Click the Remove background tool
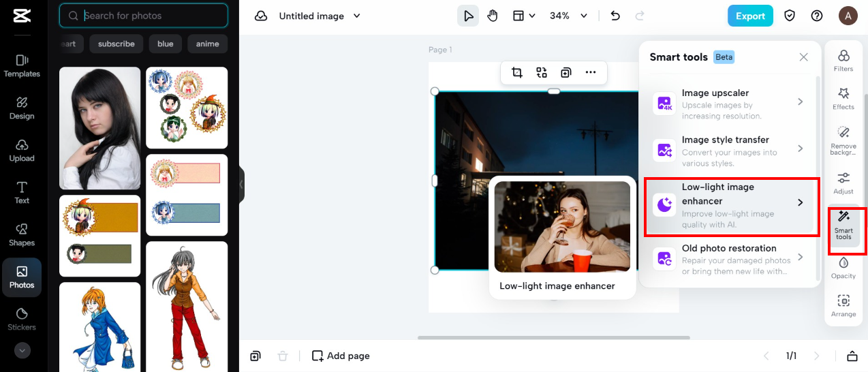Screen dimensions: 868x372 point(843,140)
